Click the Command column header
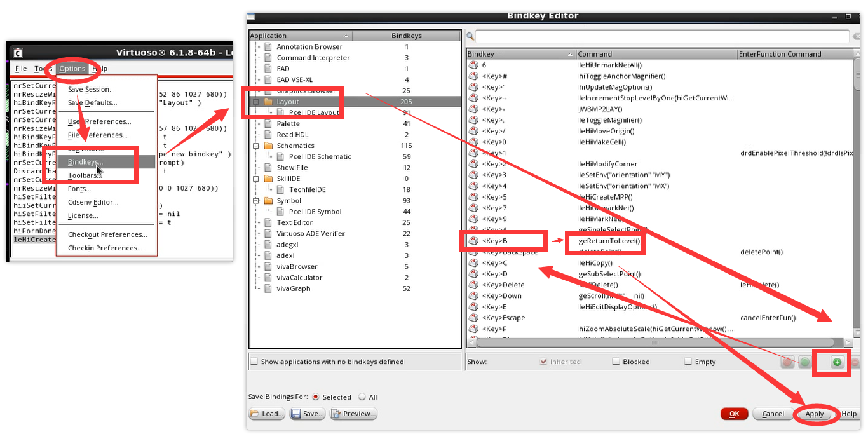Viewport: 868px width, 434px height. click(656, 54)
